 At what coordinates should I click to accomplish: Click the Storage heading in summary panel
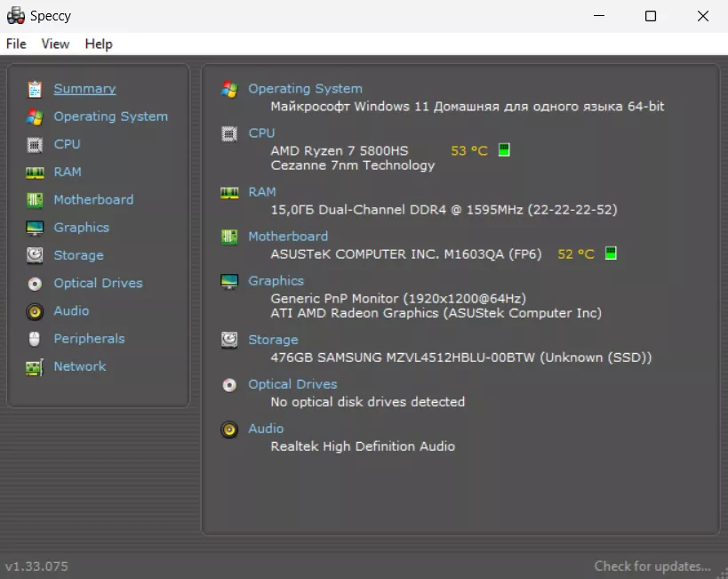(x=273, y=340)
